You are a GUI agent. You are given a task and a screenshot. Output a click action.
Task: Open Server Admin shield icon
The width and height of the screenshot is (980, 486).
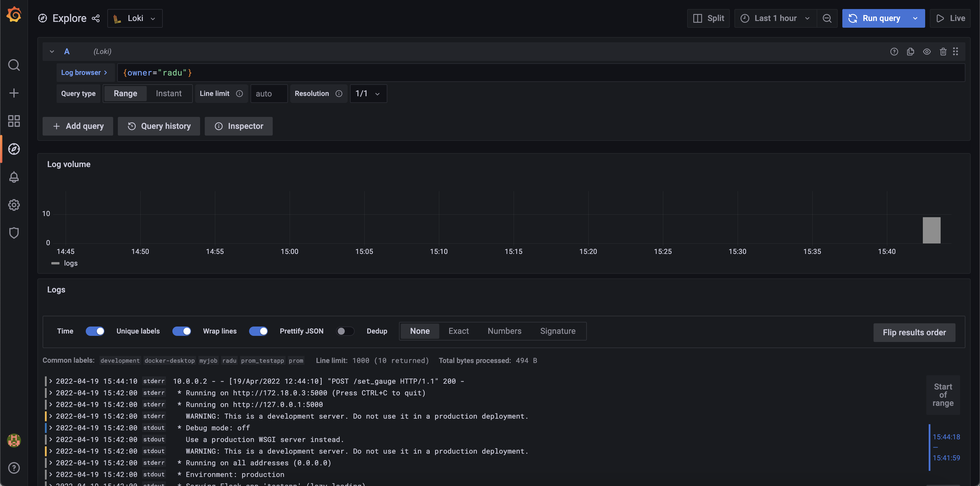click(x=14, y=233)
